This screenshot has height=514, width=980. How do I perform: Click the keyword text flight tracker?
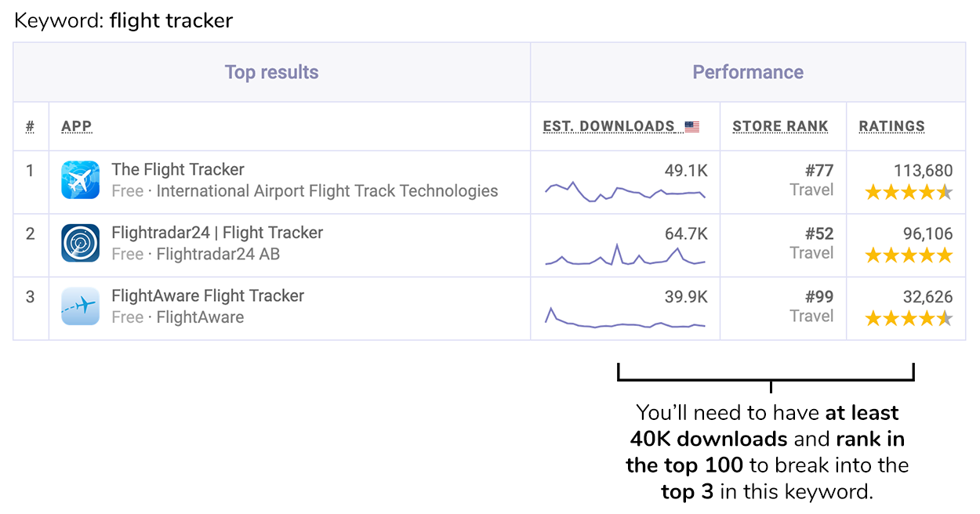click(x=171, y=20)
